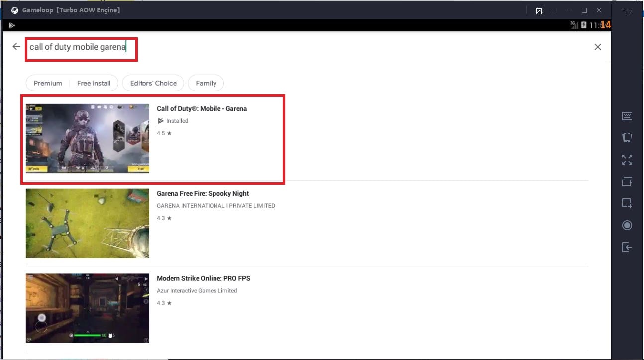644x360 pixels.
Task: Apply the Editors' Choice filter
Action: [153, 83]
